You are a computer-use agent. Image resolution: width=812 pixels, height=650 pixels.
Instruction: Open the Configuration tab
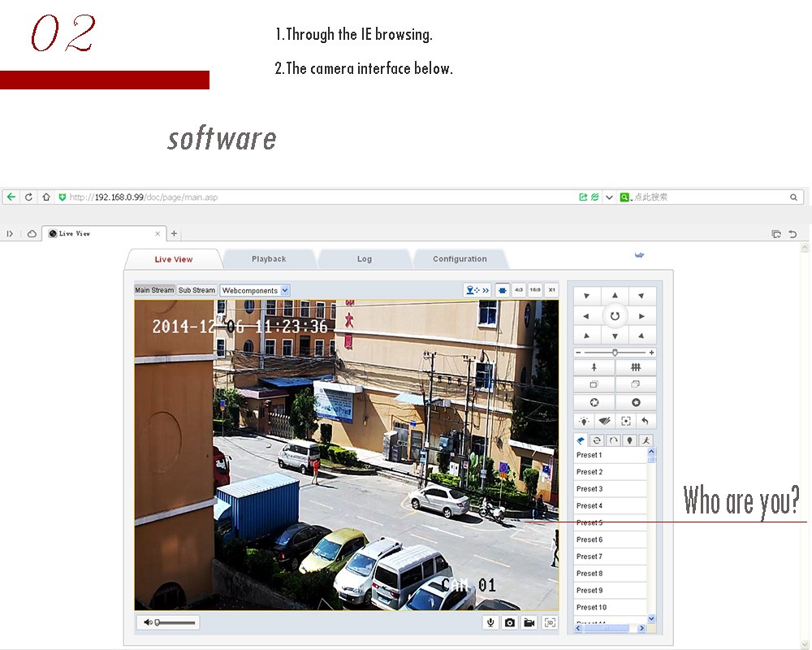460,259
